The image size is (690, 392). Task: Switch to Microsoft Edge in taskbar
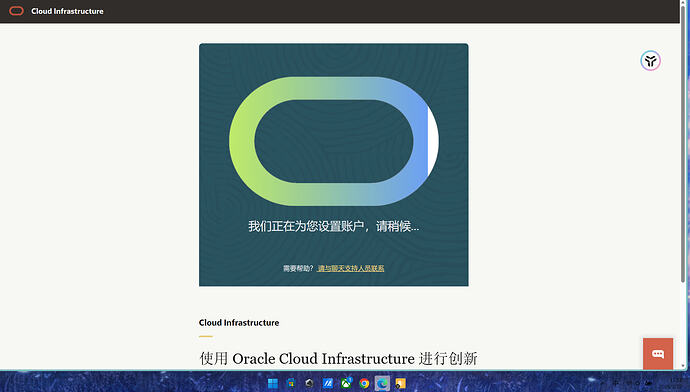pyautogui.click(x=382, y=384)
